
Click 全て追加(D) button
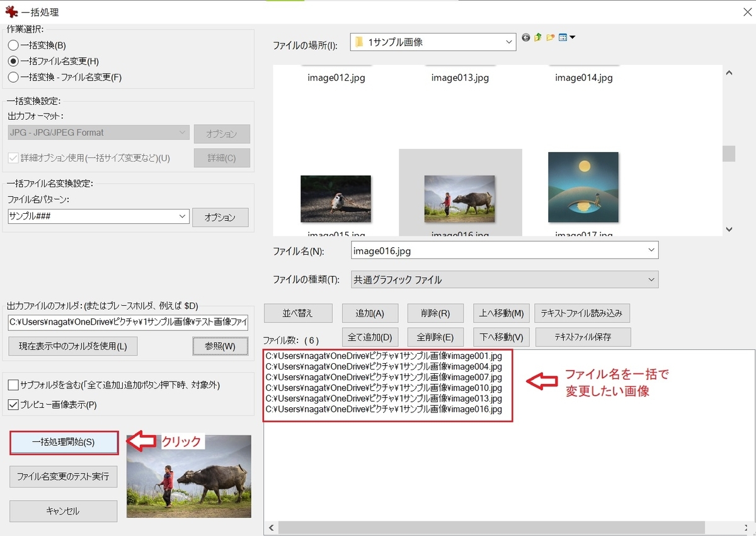pos(370,337)
